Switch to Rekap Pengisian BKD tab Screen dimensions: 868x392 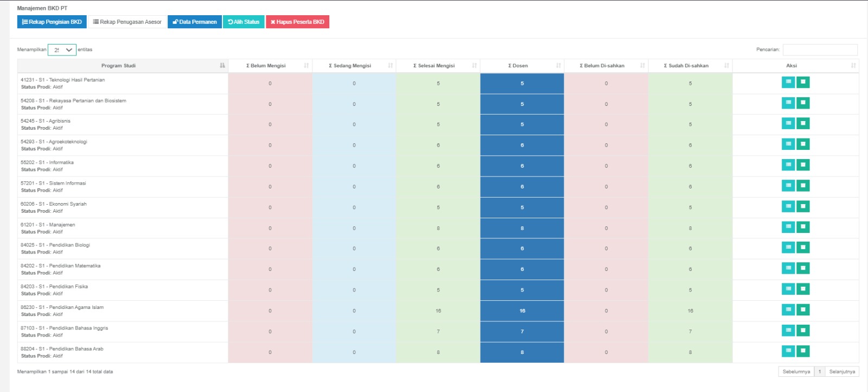click(52, 22)
